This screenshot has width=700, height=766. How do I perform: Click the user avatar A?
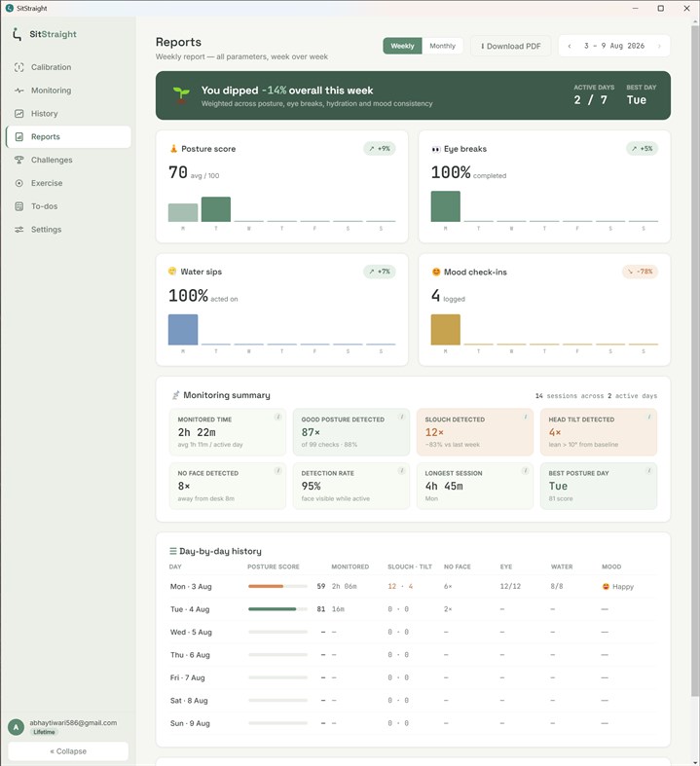[17, 727]
